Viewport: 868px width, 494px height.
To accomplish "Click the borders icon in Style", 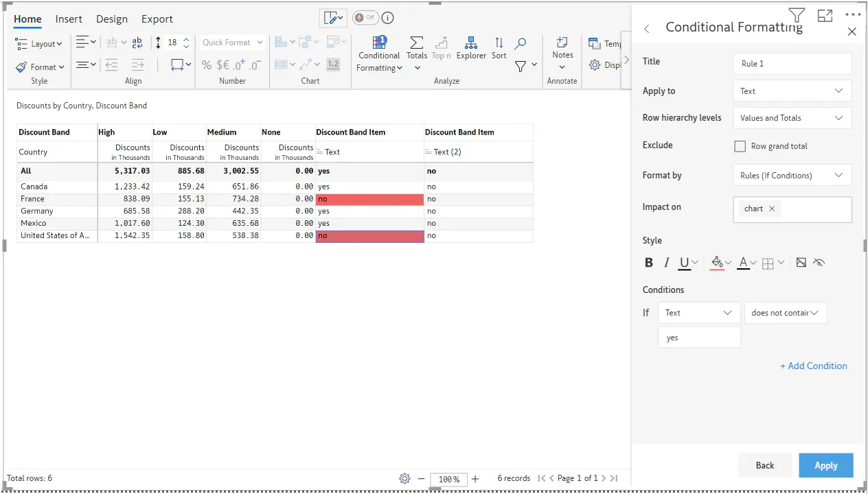I will [x=768, y=263].
